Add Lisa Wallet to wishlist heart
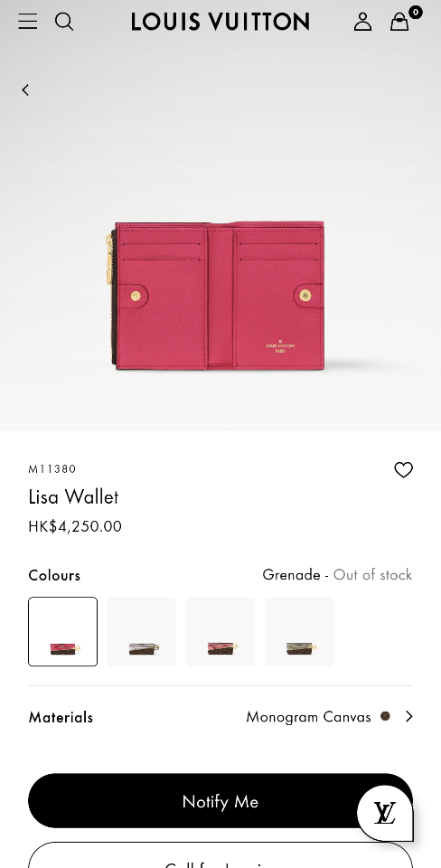 pos(403,469)
